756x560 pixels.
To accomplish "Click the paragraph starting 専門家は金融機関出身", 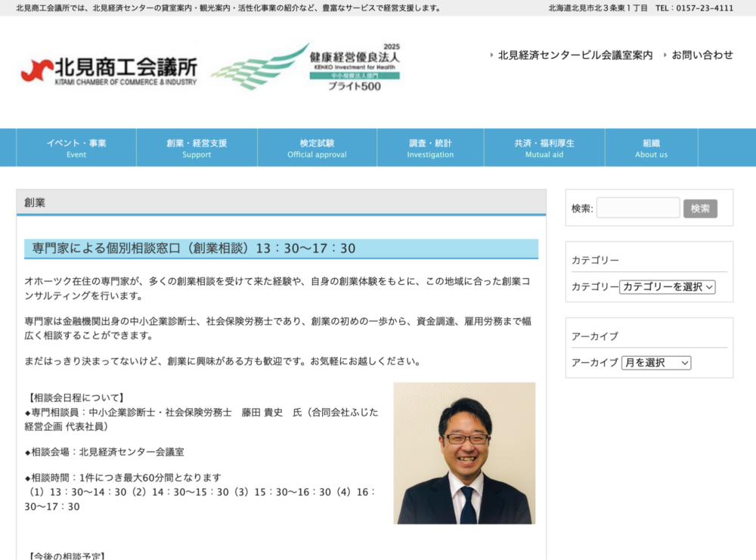I will coord(277,328).
